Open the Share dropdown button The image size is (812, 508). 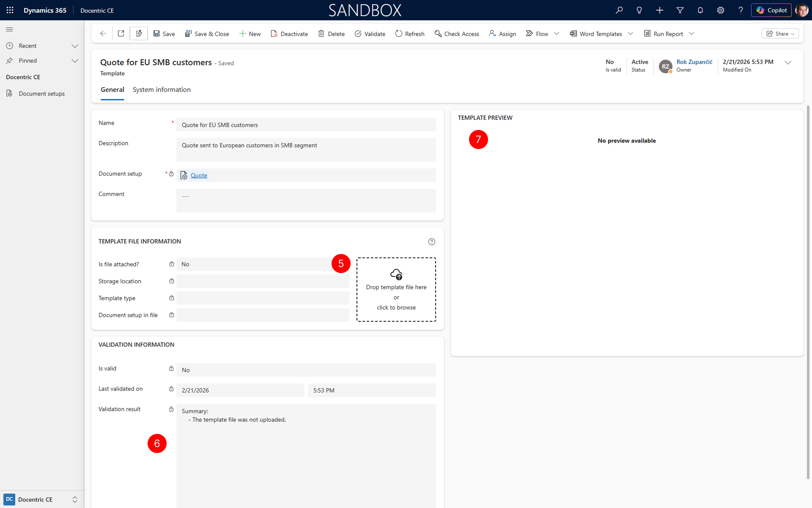(780, 34)
